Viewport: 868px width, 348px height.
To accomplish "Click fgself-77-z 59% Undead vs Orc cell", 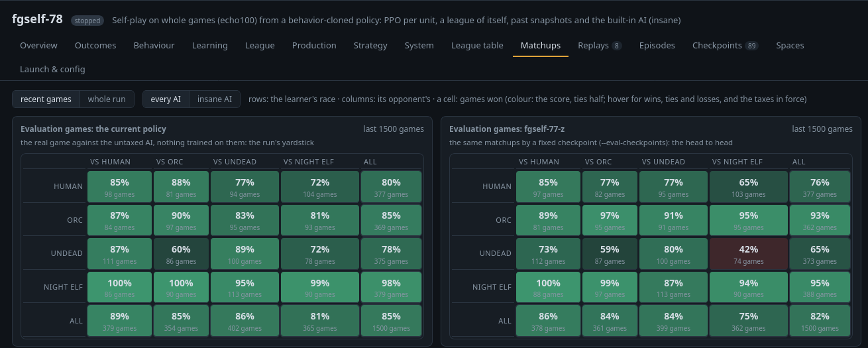I will (x=610, y=254).
